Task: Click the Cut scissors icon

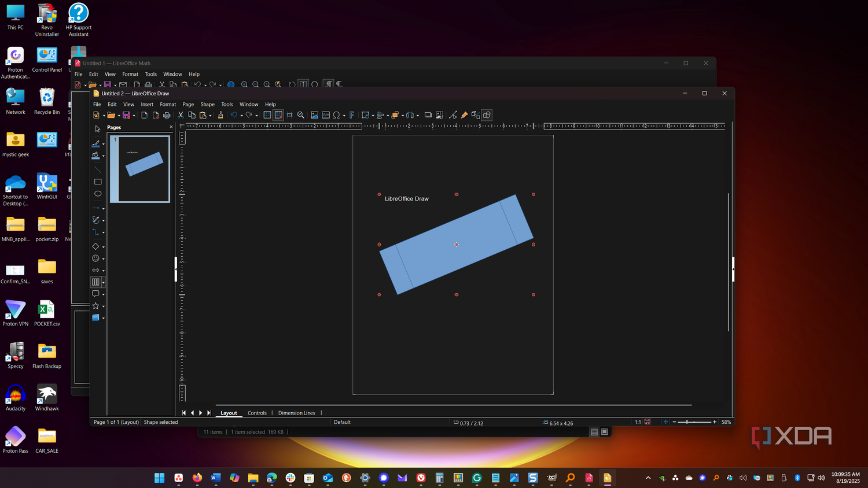Action: pos(181,115)
